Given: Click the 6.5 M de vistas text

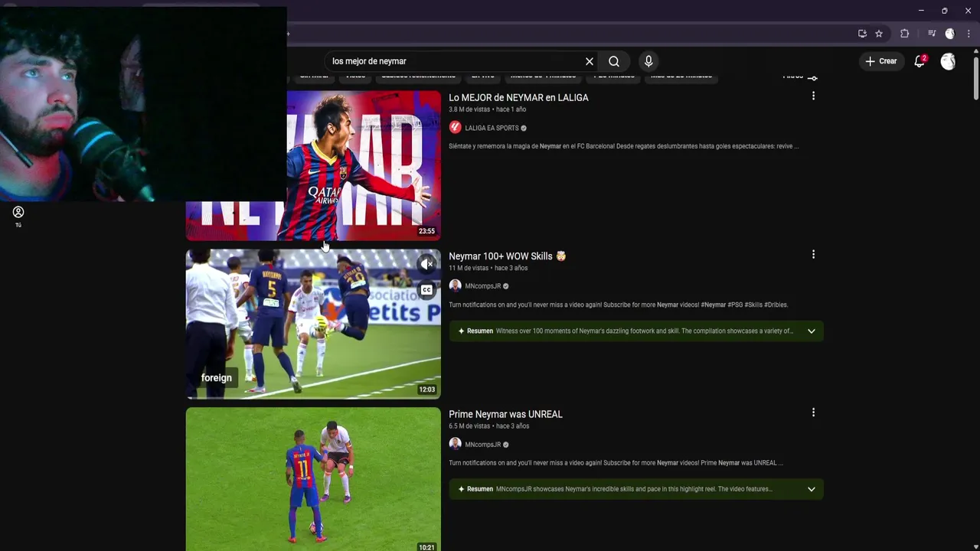Looking at the screenshot, I should (x=469, y=426).
